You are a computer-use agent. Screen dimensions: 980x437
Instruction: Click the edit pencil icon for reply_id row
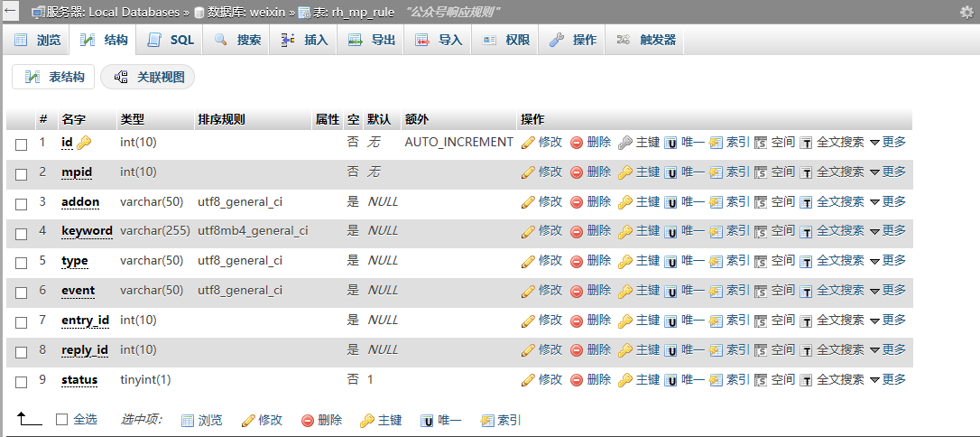pyautogui.click(x=528, y=350)
